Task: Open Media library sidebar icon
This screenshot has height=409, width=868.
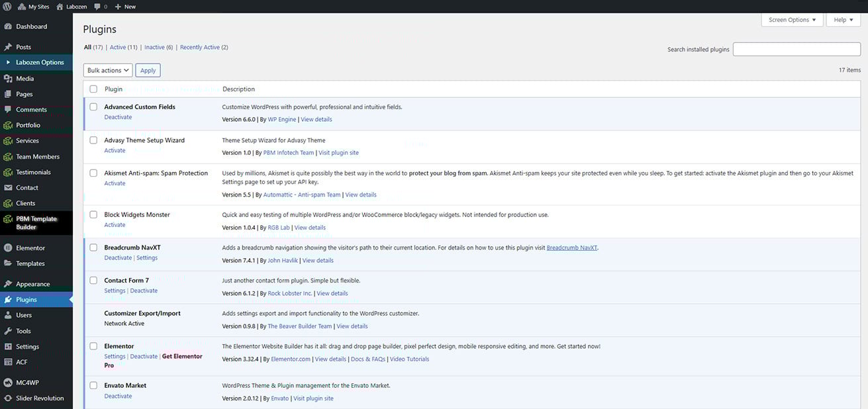Action: (x=8, y=79)
